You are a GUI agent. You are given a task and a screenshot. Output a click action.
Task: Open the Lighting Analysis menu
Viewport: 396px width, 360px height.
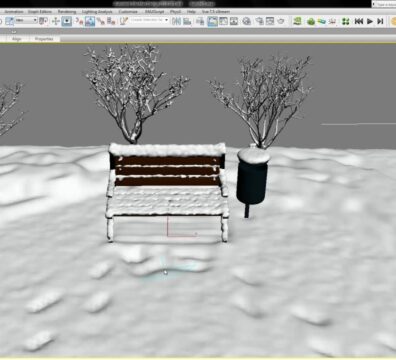coord(97,12)
